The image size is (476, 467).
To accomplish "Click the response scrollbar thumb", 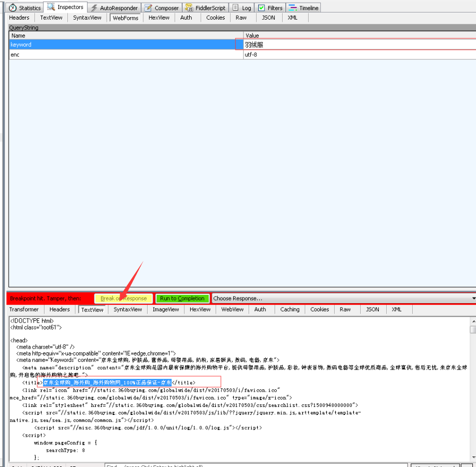I will 473,329.
